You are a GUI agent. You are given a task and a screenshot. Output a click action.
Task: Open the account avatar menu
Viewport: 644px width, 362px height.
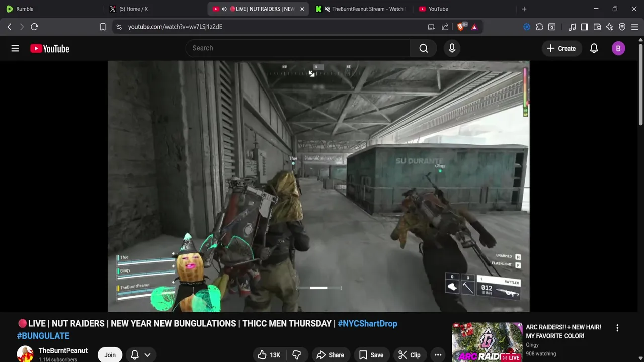pyautogui.click(x=618, y=48)
